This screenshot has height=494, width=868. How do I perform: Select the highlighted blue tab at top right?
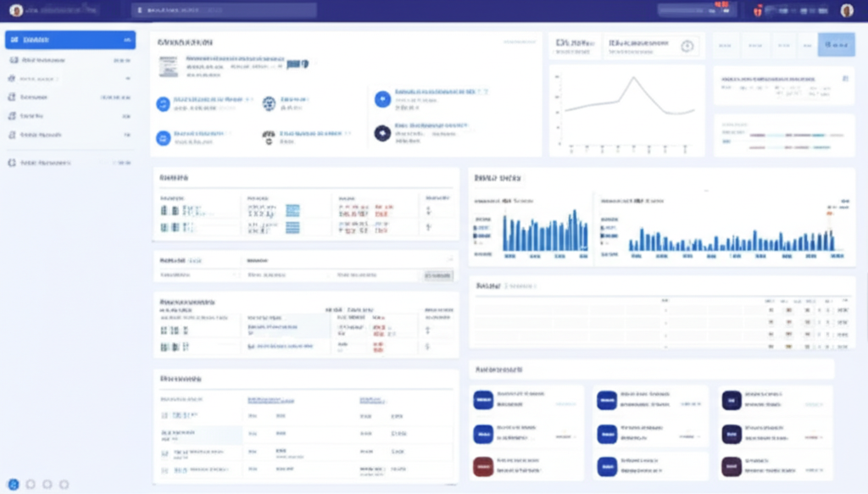tap(836, 44)
